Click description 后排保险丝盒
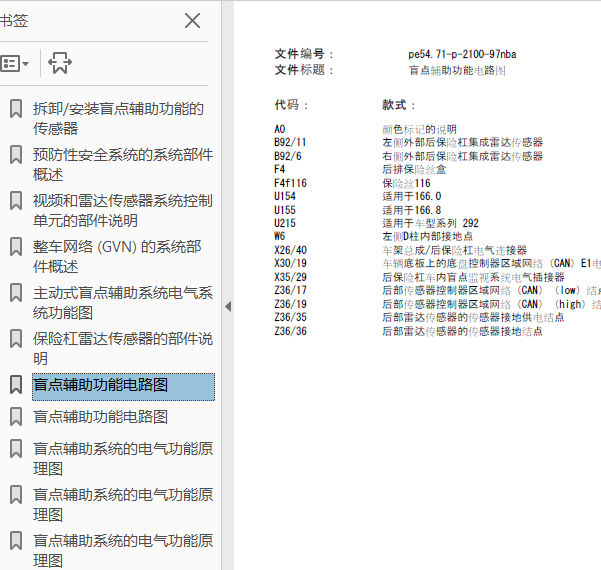The width and height of the screenshot is (601, 570). point(414,169)
